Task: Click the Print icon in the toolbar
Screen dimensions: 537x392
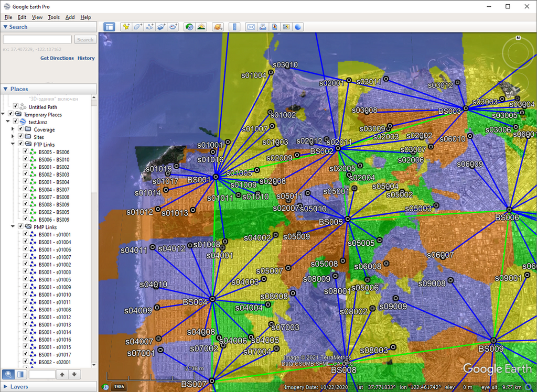Action: coord(262,26)
